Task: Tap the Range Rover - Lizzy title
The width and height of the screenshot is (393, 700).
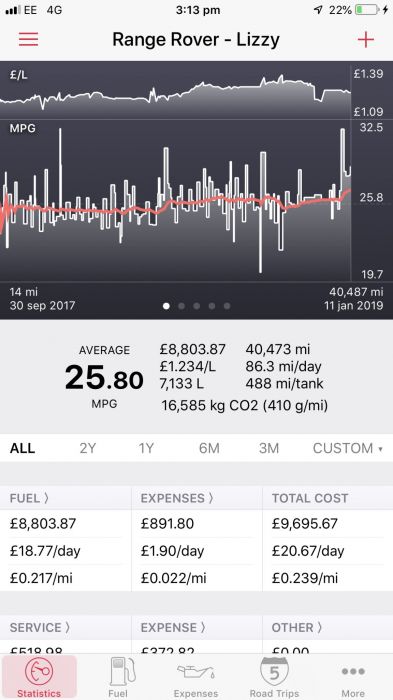Action: click(196, 39)
